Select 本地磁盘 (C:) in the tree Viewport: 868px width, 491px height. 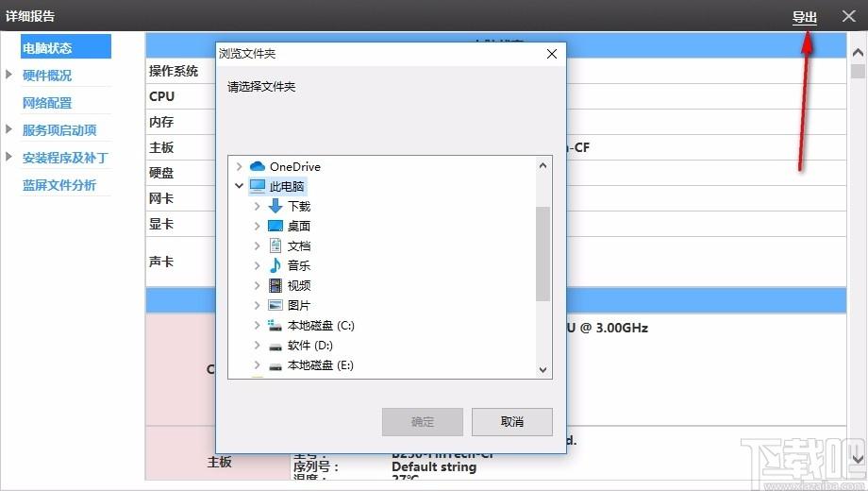321,326
